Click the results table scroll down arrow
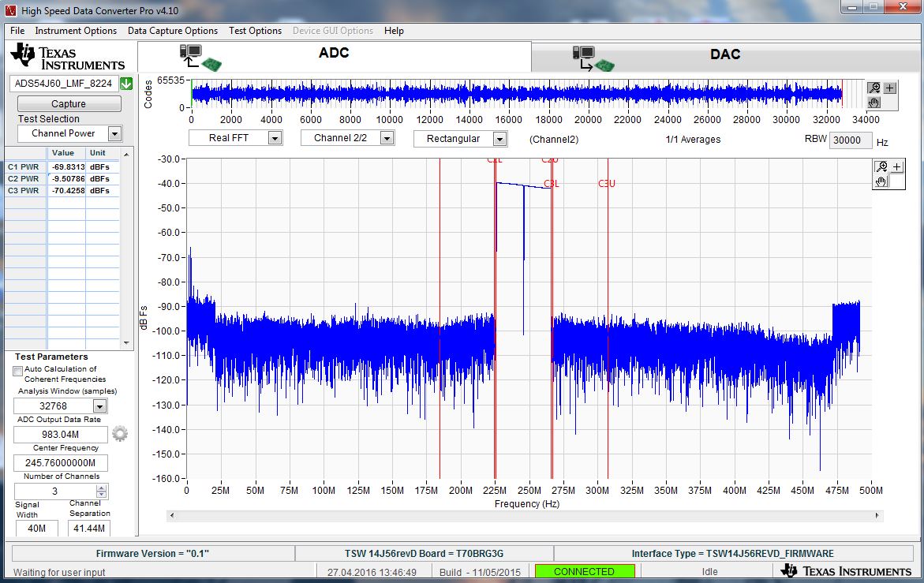Screen dimensions: 924x583 click(126, 342)
